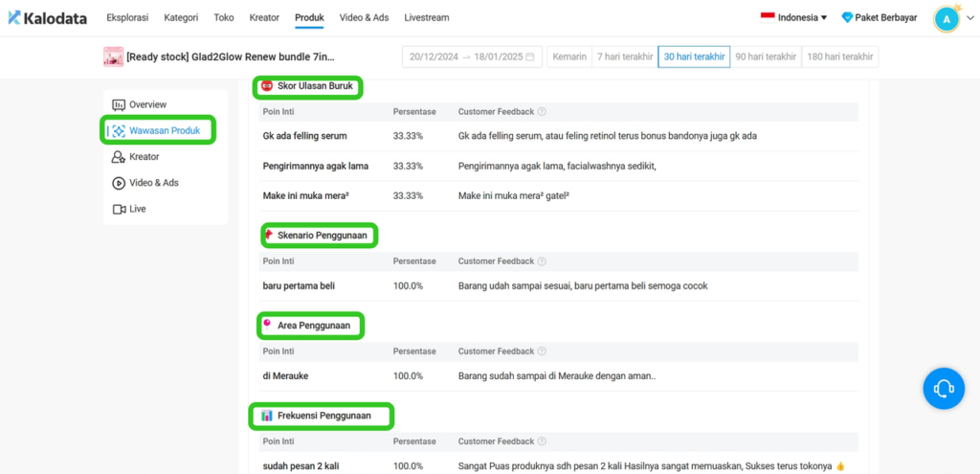The image size is (980, 474).
Task: Open the headset support chat button
Action: (x=943, y=389)
